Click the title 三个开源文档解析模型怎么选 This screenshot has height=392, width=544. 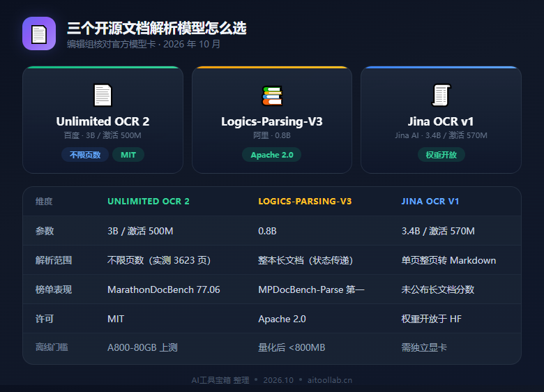point(156,28)
